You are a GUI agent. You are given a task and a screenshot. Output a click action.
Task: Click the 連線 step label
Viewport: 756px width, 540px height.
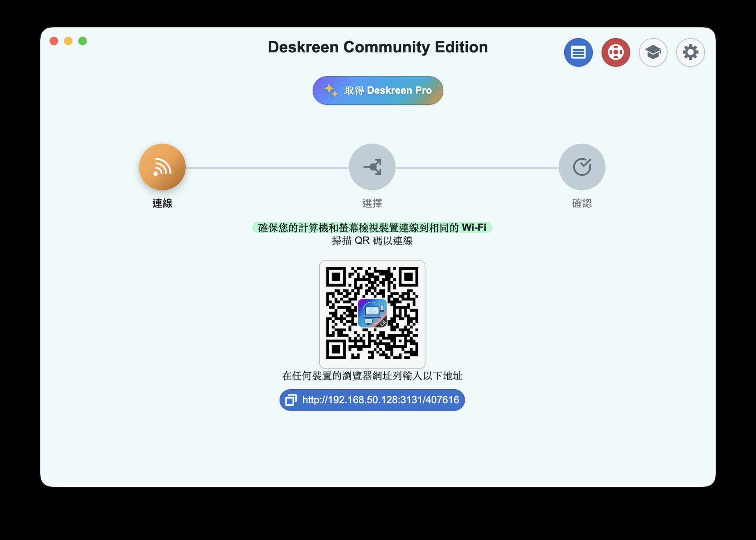[x=162, y=203]
